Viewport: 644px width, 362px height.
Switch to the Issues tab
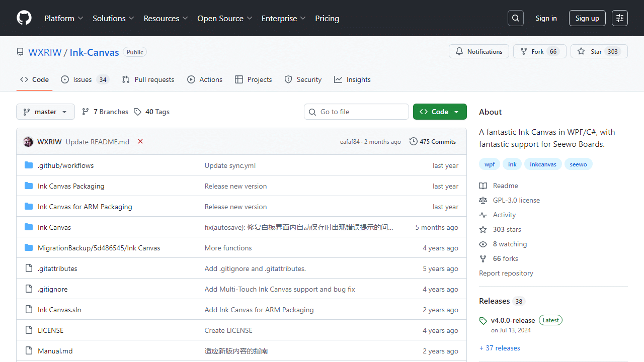click(x=84, y=79)
